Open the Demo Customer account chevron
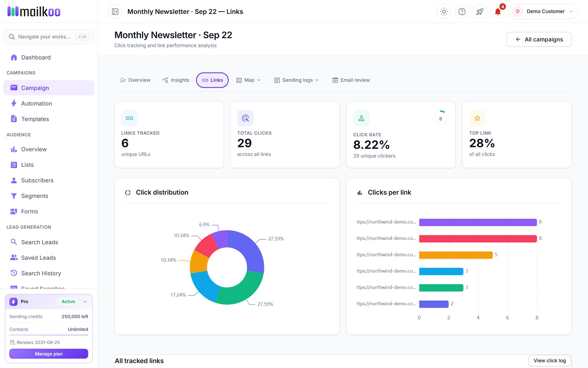 point(571,11)
